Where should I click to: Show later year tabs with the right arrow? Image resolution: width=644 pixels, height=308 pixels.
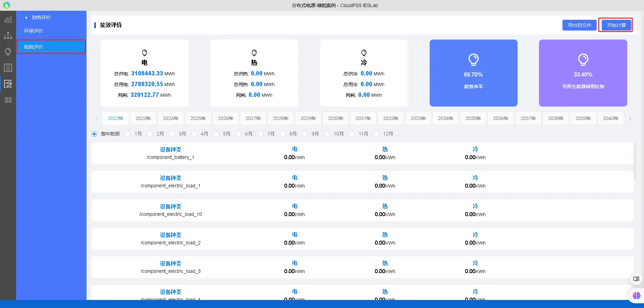630,118
